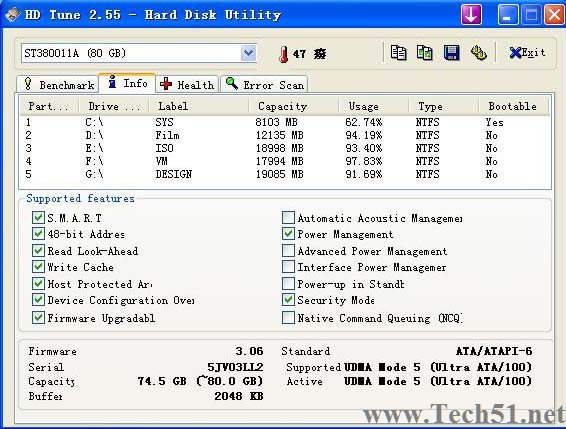Click the Partition column header
Image resolution: width=566 pixels, height=429 pixels.
(48, 106)
